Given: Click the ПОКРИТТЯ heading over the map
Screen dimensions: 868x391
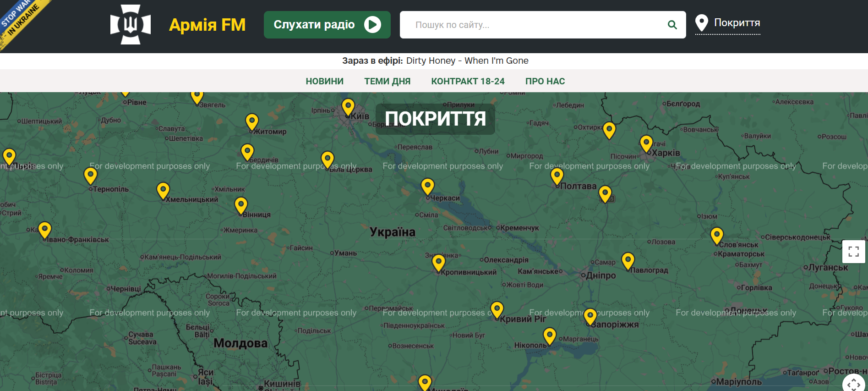Looking at the screenshot, I should point(435,119).
